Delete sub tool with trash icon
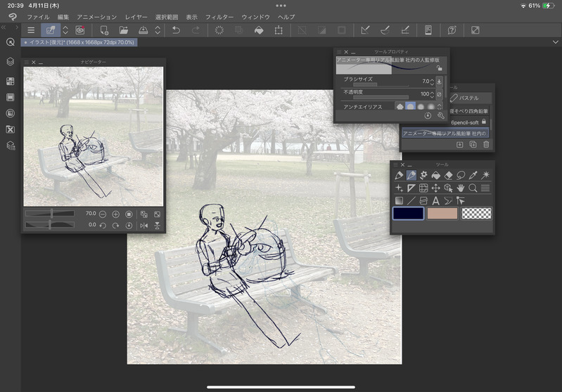The width and height of the screenshot is (562, 392). click(x=486, y=145)
